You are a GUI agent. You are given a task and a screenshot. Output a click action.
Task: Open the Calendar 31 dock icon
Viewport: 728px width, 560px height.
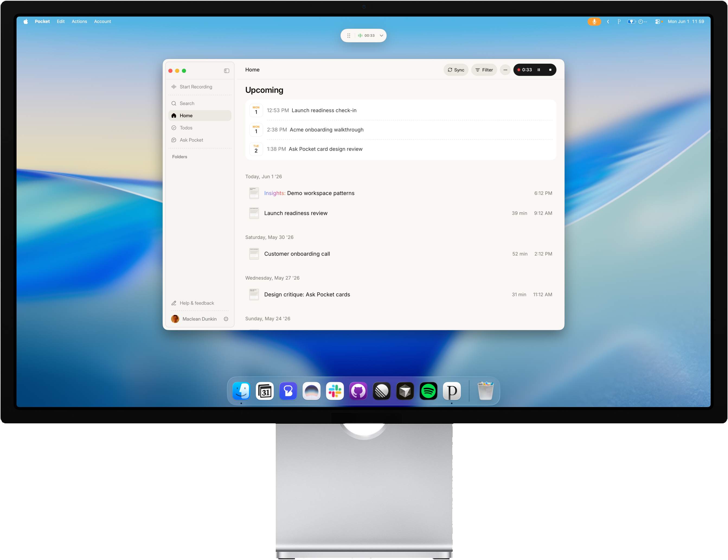[265, 391]
